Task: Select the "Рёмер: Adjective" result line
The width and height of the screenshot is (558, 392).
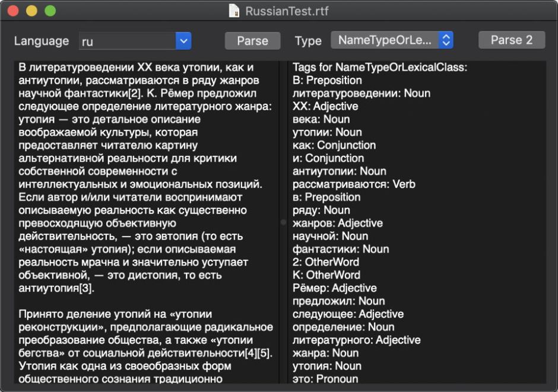Action: click(x=334, y=288)
